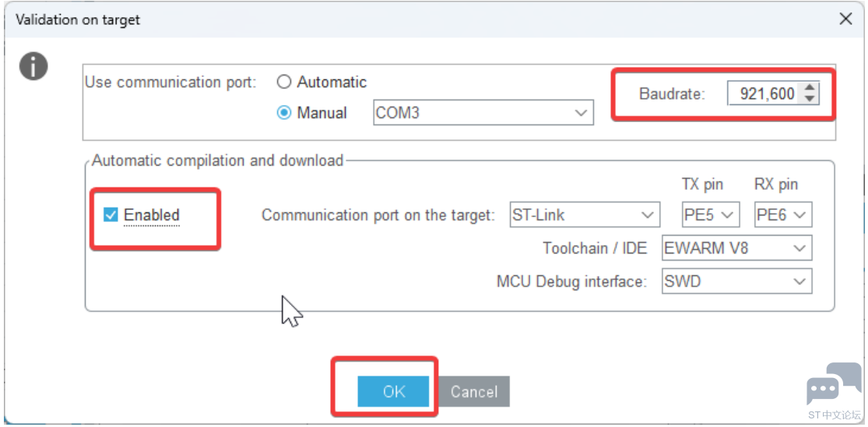Open the Toolchain / IDE dropdown

736,249
